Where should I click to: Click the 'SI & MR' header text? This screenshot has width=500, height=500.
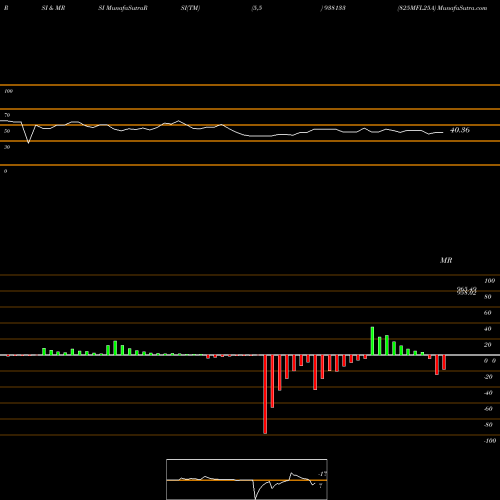click(53, 8)
